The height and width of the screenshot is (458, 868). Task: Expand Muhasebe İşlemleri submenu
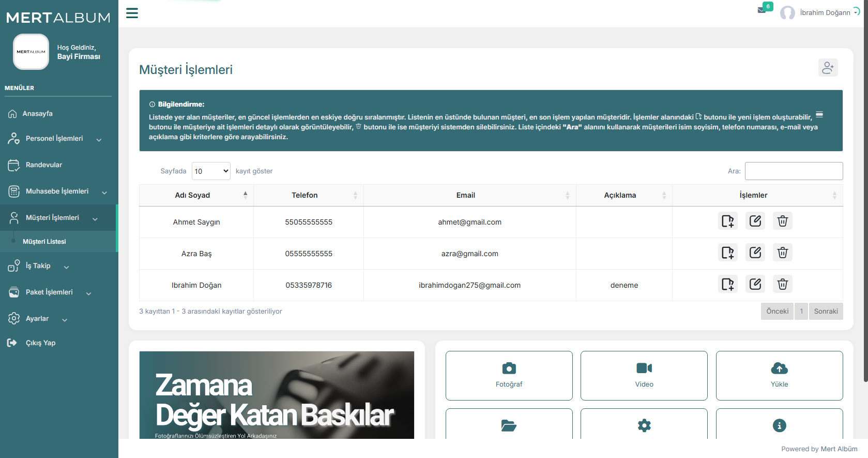click(57, 191)
